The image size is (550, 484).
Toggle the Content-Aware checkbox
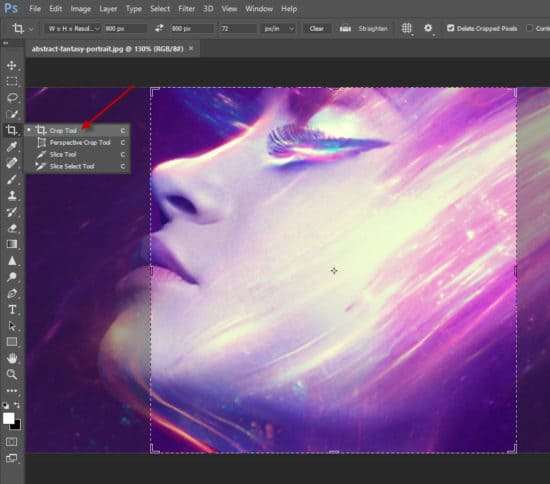pos(529,28)
